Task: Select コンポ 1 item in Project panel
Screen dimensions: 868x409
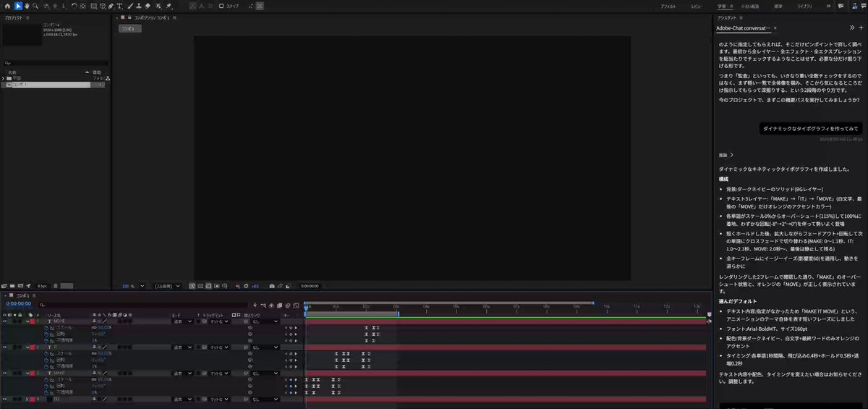Action: point(54,85)
